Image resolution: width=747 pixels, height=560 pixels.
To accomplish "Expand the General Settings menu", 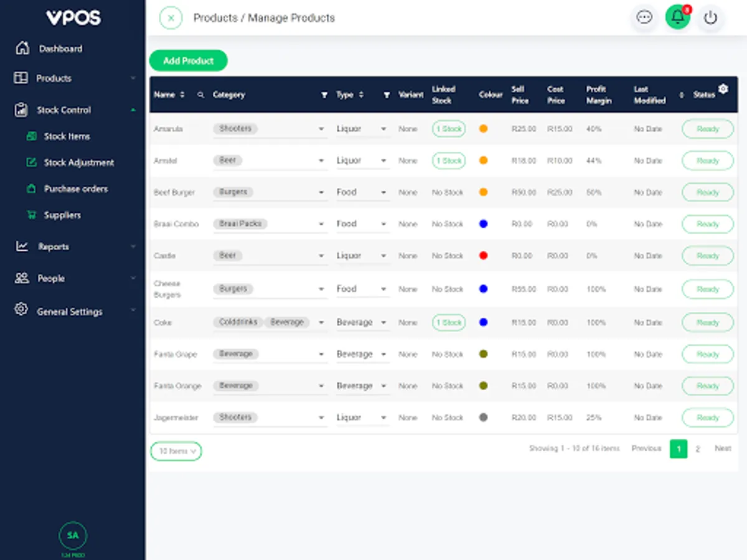I will tap(75, 311).
